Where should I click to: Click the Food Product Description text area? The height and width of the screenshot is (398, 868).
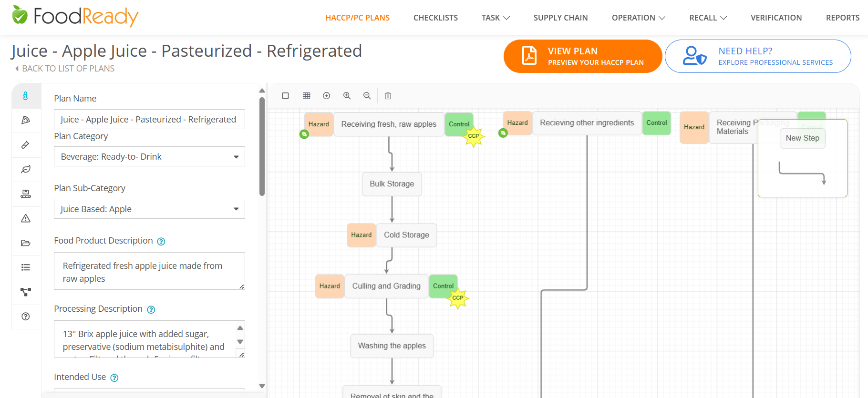coord(149,271)
